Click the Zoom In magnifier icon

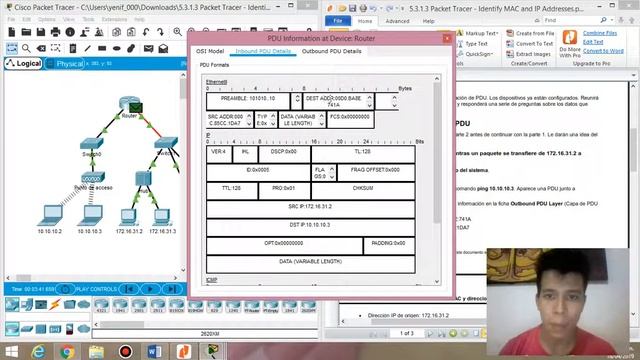pos(178,32)
